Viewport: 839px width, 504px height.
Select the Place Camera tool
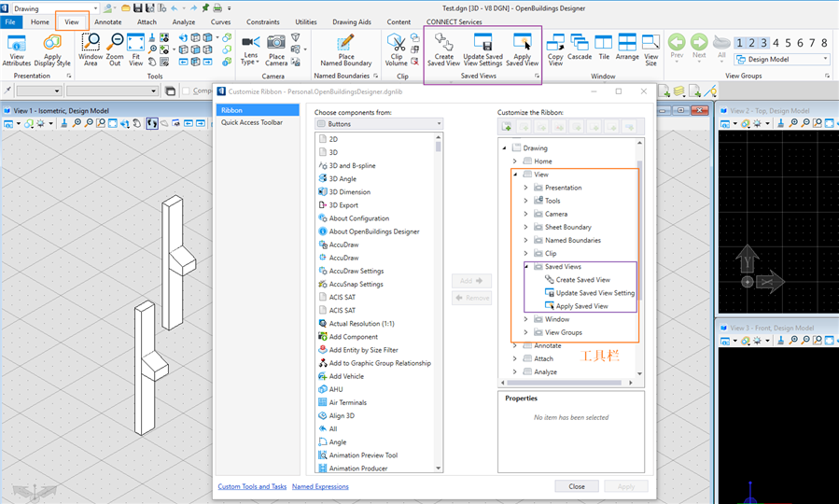[x=276, y=49]
